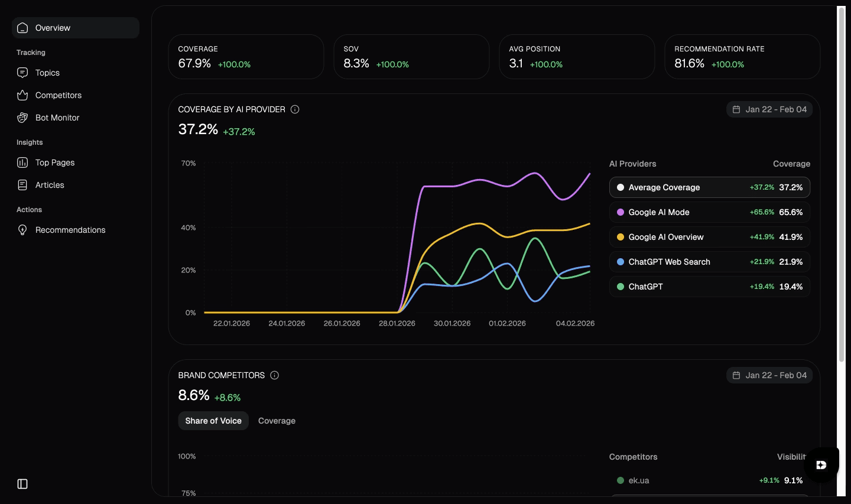Open the Brand Competitors date range selector
Viewport: 851px width, 504px height.
769,375
